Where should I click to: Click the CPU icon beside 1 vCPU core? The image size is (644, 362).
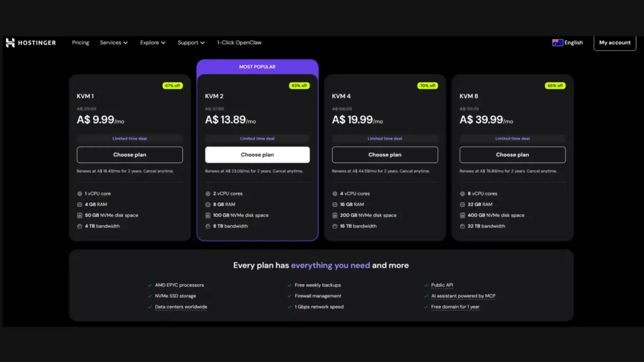coord(80,194)
